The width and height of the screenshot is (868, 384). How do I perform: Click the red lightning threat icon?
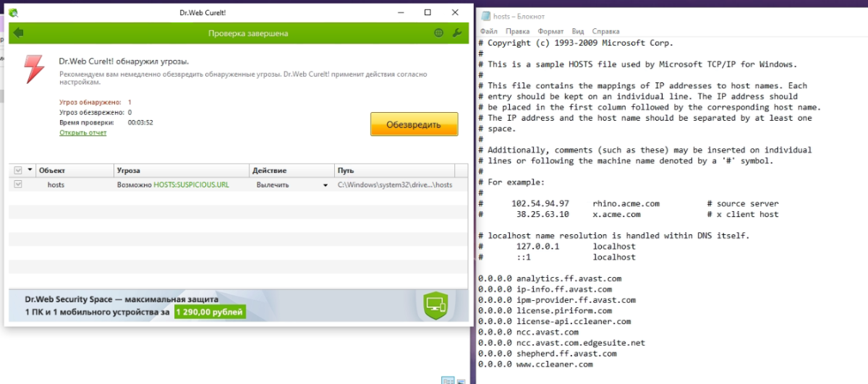tap(33, 69)
